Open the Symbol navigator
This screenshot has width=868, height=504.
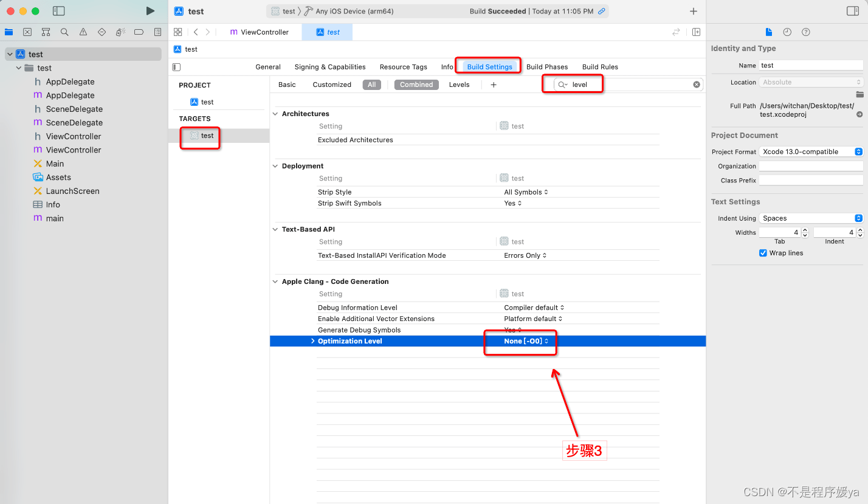coord(46,32)
